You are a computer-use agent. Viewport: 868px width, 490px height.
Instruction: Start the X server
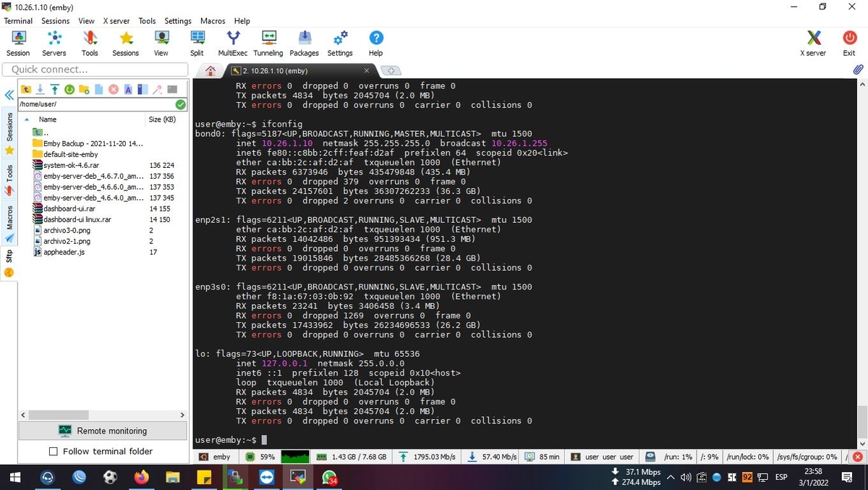pos(813,43)
